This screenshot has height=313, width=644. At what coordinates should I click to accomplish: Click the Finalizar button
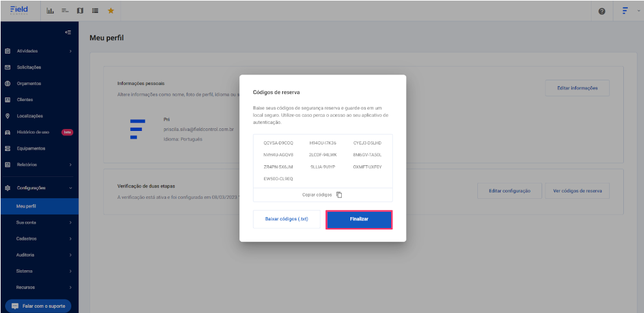359,220
